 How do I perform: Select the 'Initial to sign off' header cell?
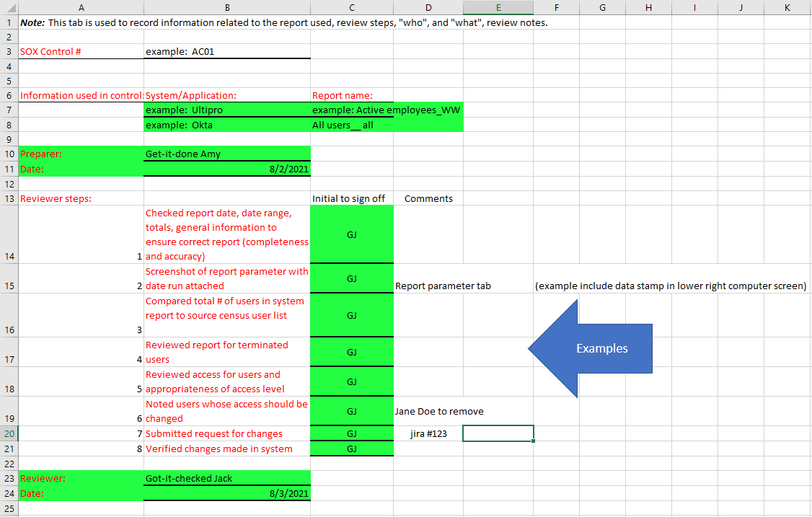(351, 198)
